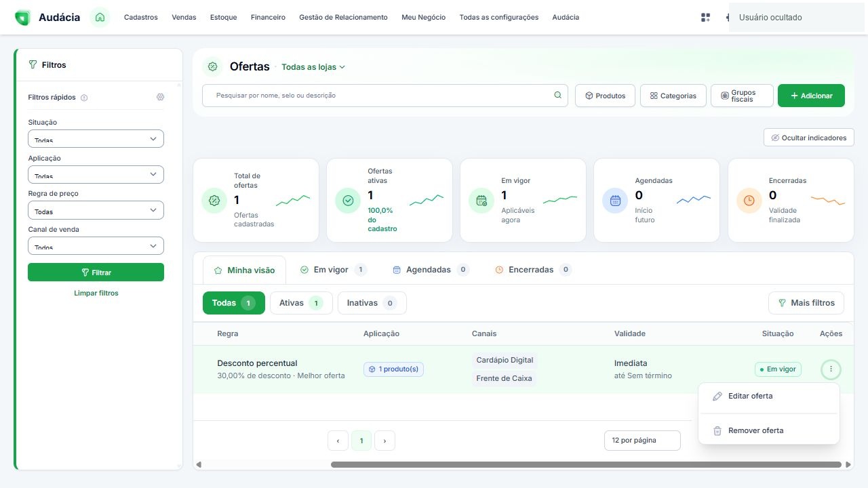The image size is (868, 488).
Task: Click the Limpar filtros link
Action: tap(96, 293)
